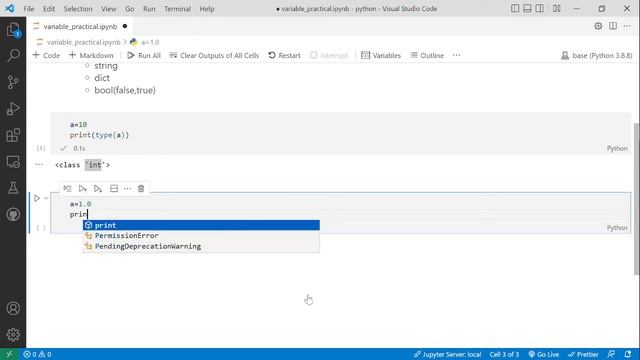The height and width of the screenshot is (360, 640).
Task: Open the Selection menu
Action: (78, 9)
